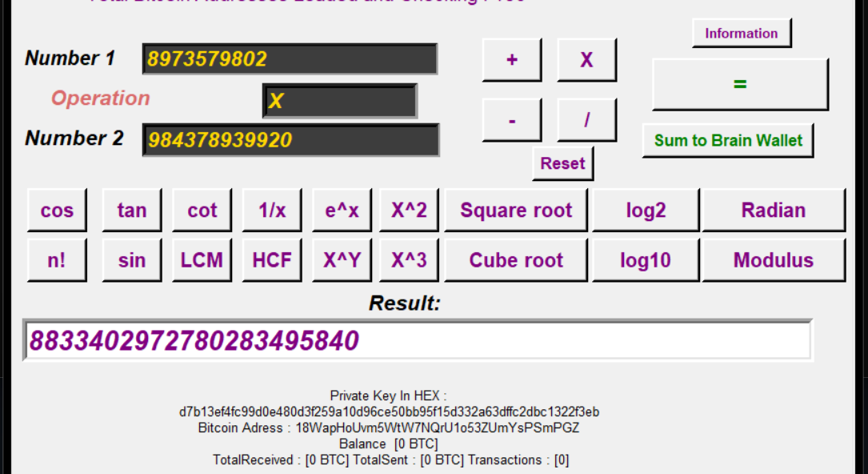Image resolution: width=868 pixels, height=474 pixels.
Task: Calculate cosine with cos button
Action: pos(57,211)
